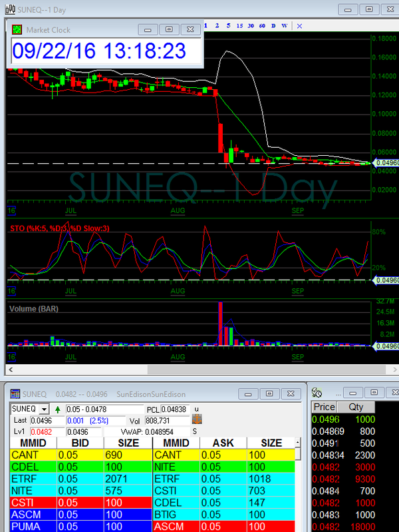Click the 0.04834 trade of 2300 shares

click(x=343, y=455)
